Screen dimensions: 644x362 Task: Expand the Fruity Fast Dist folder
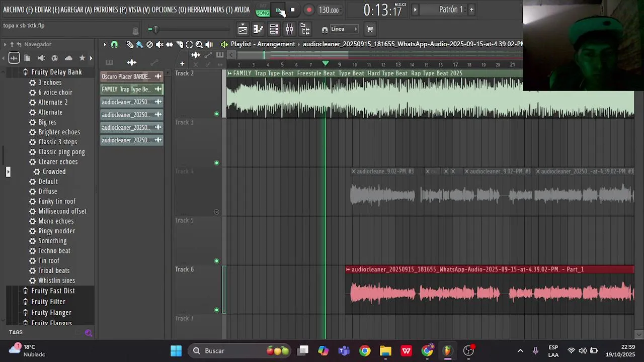(53, 291)
